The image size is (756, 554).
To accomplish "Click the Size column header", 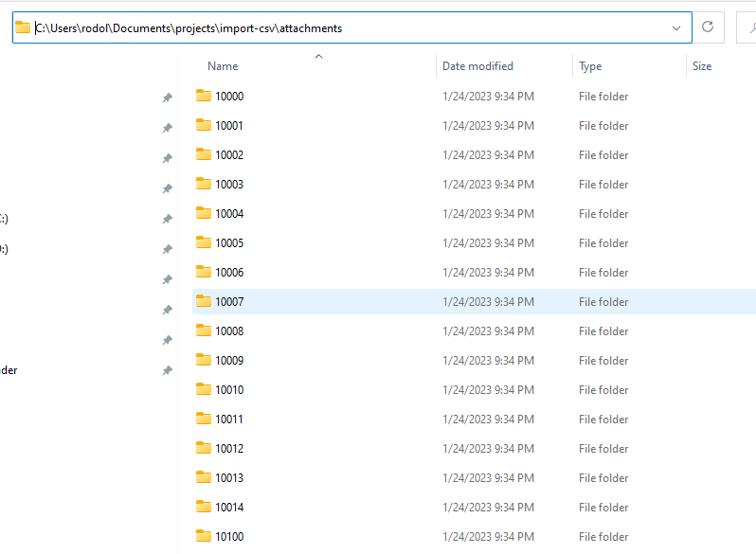I will (702, 66).
